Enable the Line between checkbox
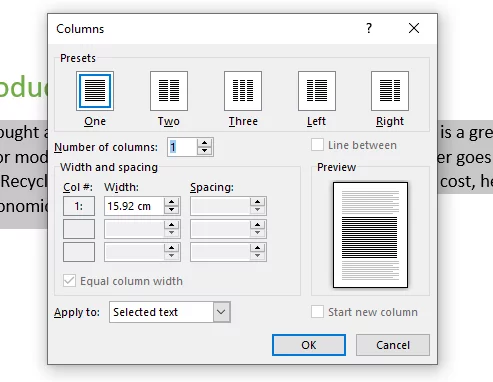The width and height of the screenshot is (493, 382). tap(317, 145)
